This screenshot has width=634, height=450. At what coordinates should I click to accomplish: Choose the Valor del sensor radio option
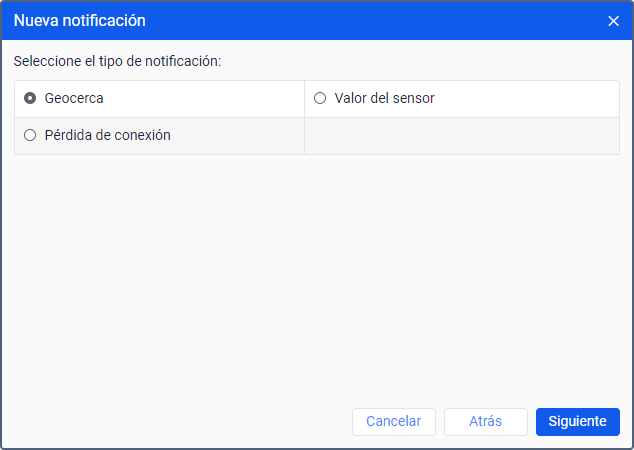(x=320, y=99)
